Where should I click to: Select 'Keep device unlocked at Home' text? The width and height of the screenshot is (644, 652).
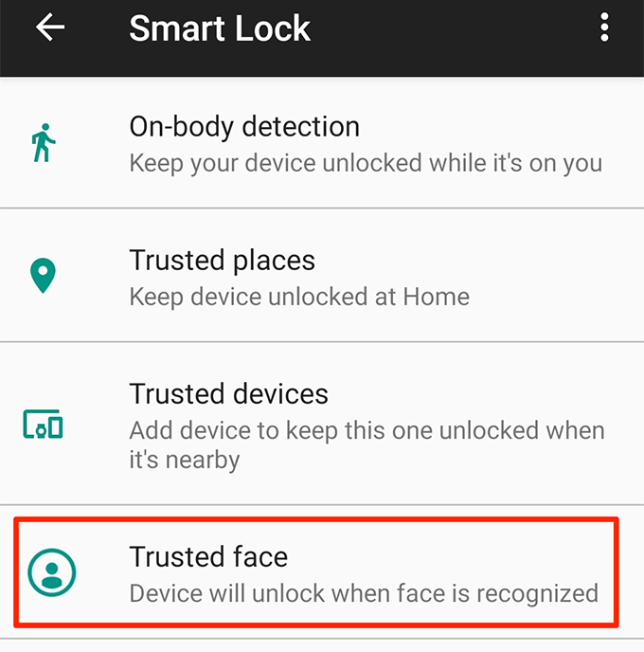tap(299, 297)
